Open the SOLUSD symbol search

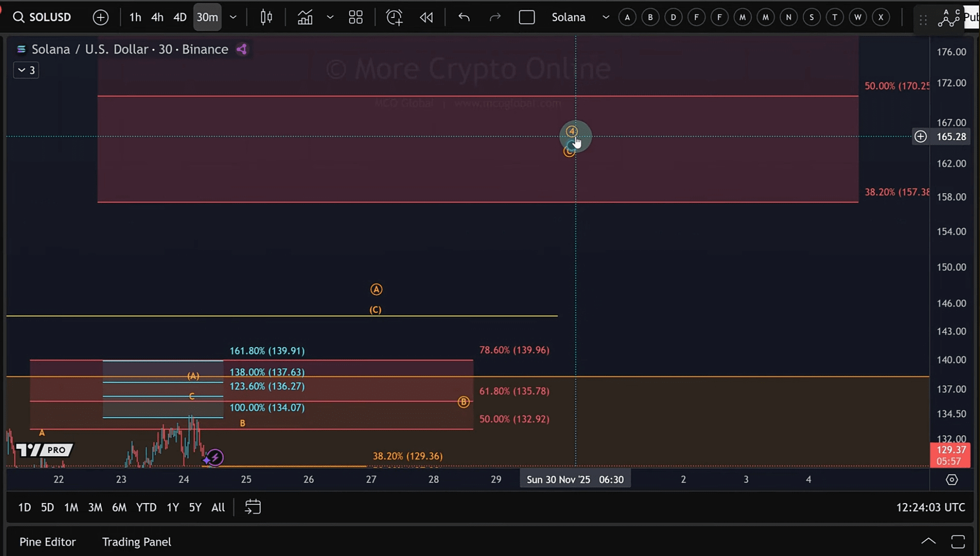pos(42,17)
